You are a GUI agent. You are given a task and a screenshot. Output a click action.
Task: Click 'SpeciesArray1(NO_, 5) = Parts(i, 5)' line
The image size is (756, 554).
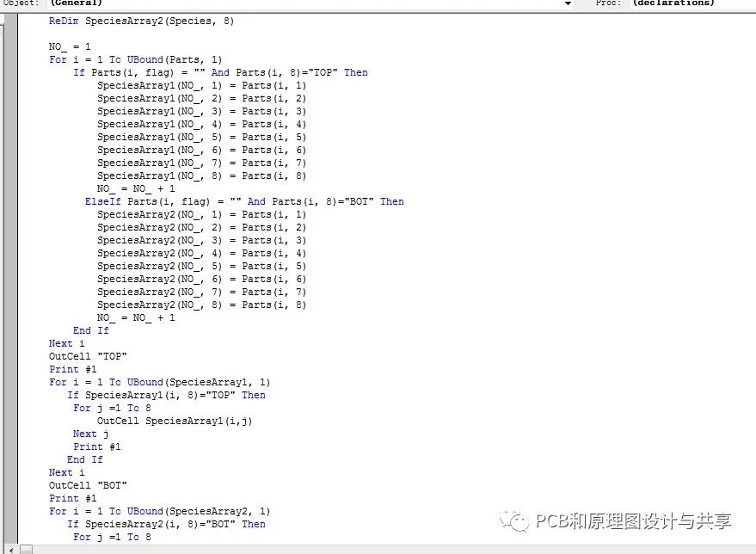click(x=201, y=137)
